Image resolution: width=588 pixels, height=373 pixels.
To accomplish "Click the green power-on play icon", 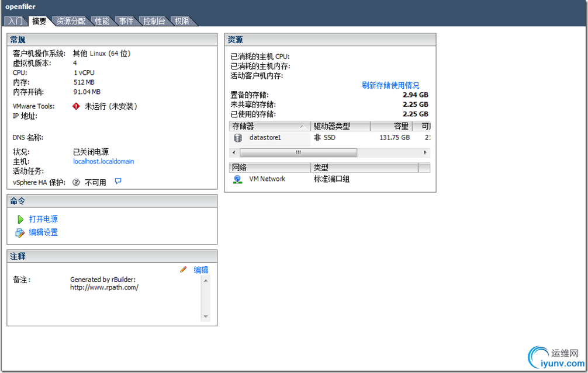I will [x=20, y=219].
